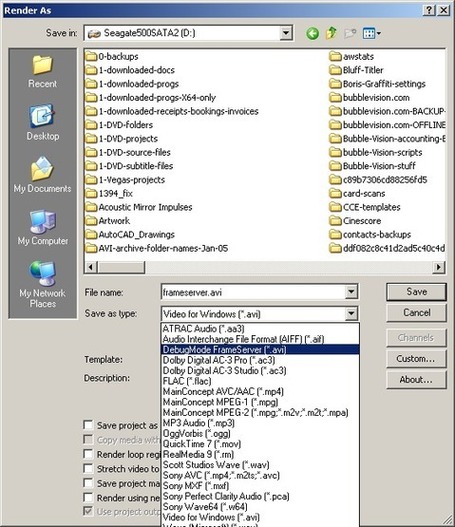Click the horizontal scrollbar right arrow
The width and height of the screenshot is (455, 527).
[x=439, y=267]
